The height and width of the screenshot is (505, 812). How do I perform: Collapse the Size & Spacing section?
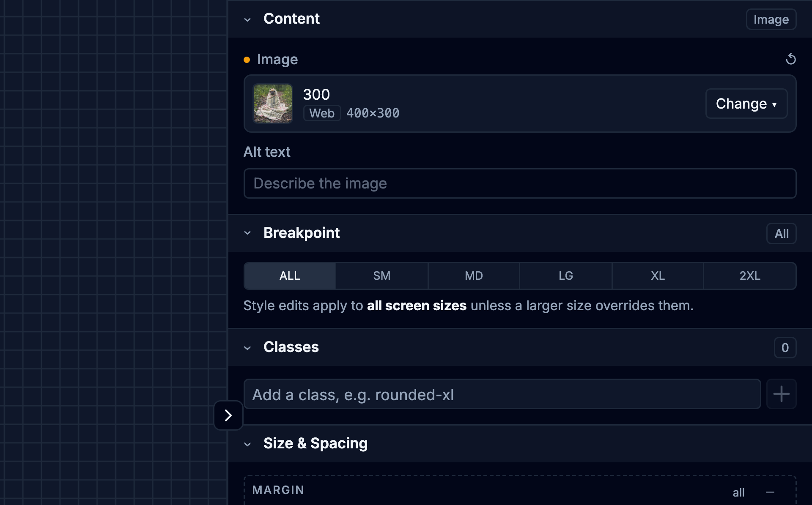[247, 444]
